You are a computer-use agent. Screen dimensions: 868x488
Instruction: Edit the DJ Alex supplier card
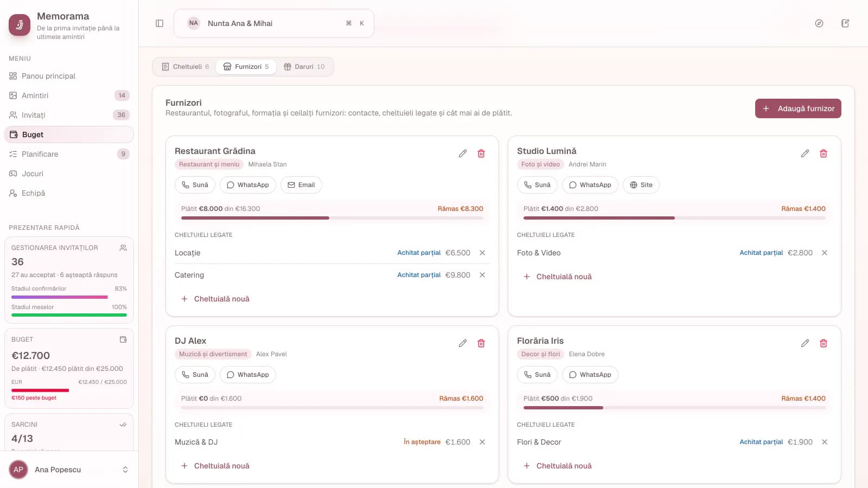[x=463, y=343]
